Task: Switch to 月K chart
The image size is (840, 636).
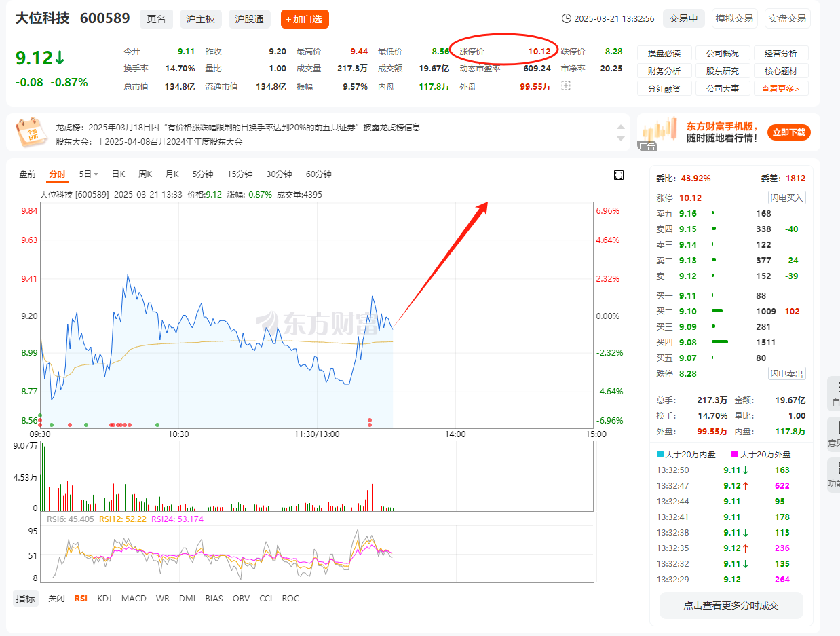Action: [x=172, y=174]
